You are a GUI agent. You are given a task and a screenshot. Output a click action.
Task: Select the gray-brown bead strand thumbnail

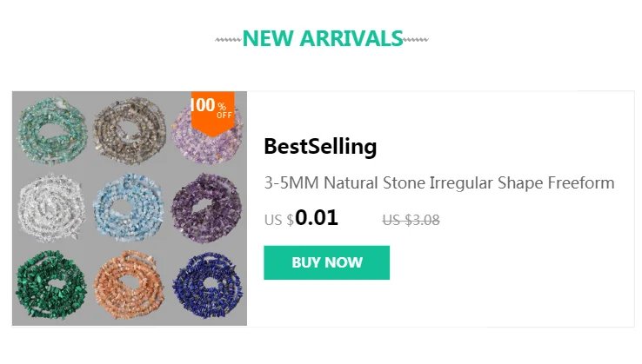(x=130, y=129)
